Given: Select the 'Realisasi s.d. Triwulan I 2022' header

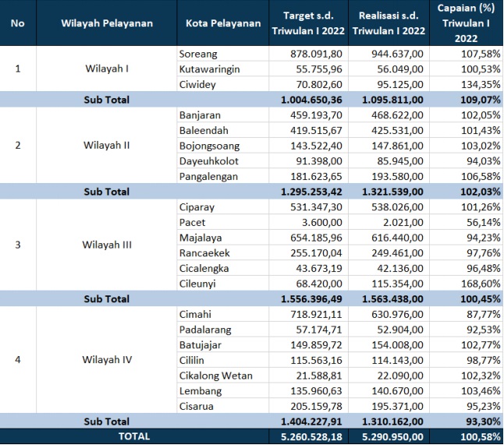Looking at the screenshot, I should tap(389, 23).
